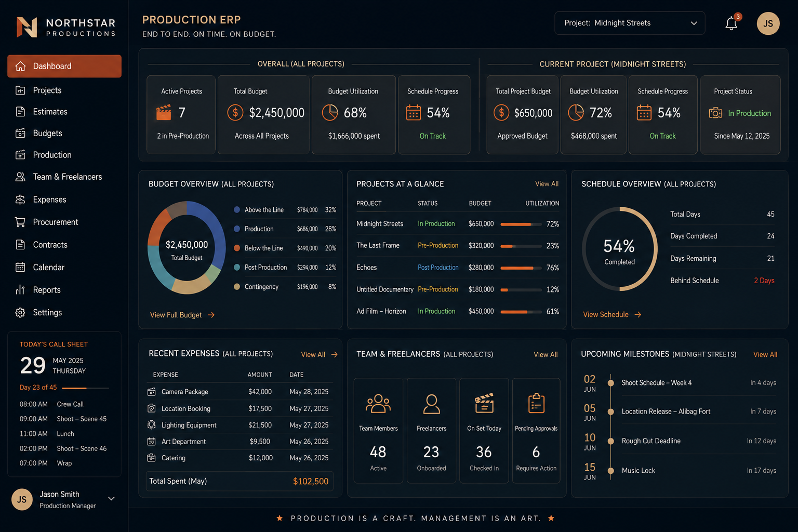Screen dimensions: 798x532
Task: Click the Day 23 of 45 progress bar
Action: tap(85, 388)
